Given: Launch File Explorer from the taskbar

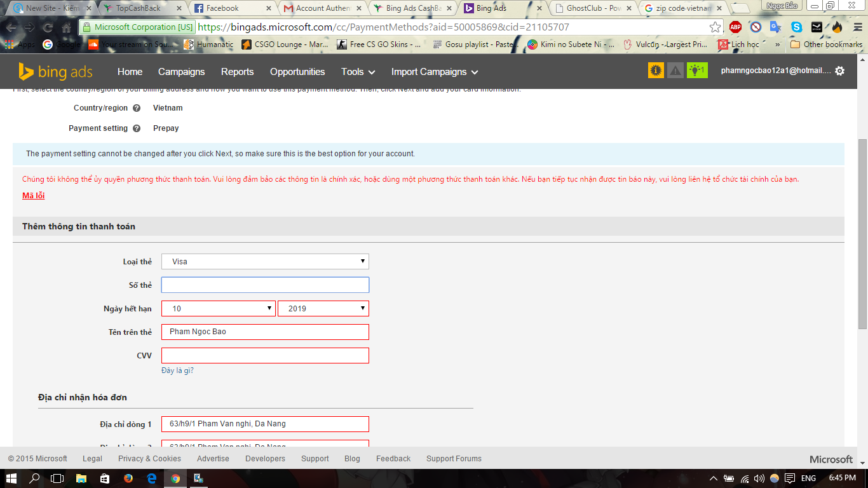Looking at the screenshot, I should (x=81, y=478).
